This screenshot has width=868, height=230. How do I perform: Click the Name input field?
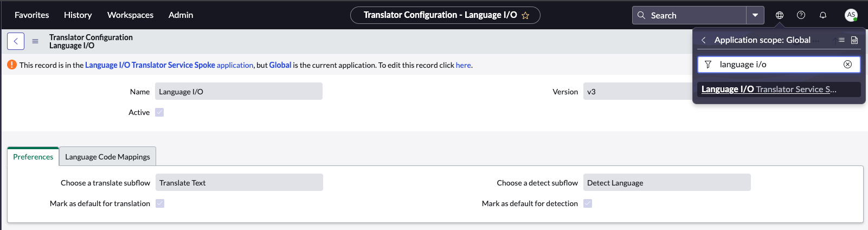[239, 92]
